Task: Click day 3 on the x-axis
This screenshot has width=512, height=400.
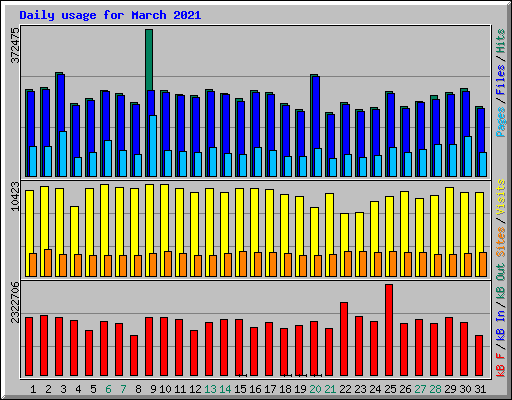Action: click(63, 389)
